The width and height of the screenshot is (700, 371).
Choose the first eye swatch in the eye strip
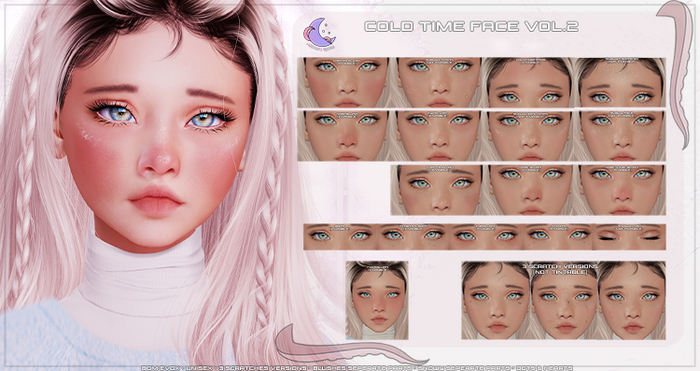[x=340, y=237]
